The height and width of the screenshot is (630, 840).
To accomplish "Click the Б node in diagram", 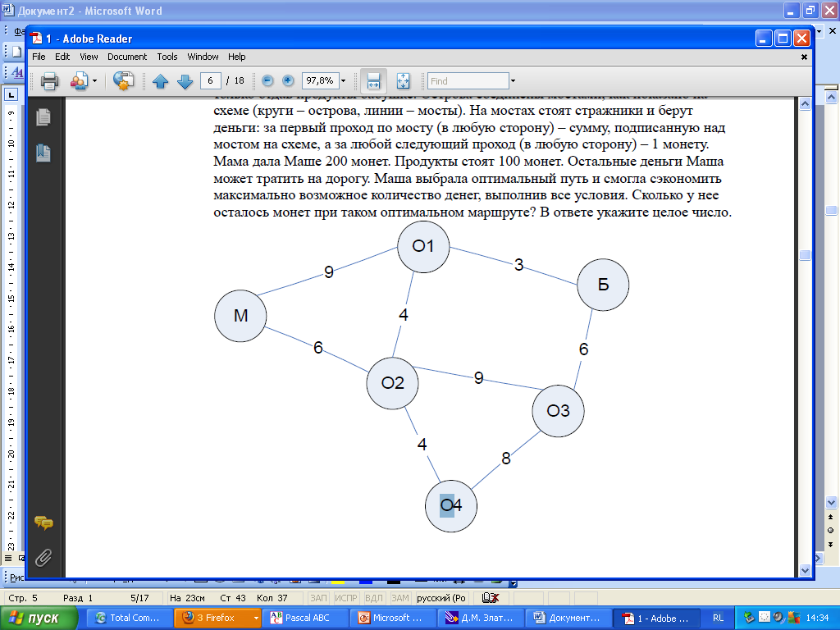I will coord(603,285).
